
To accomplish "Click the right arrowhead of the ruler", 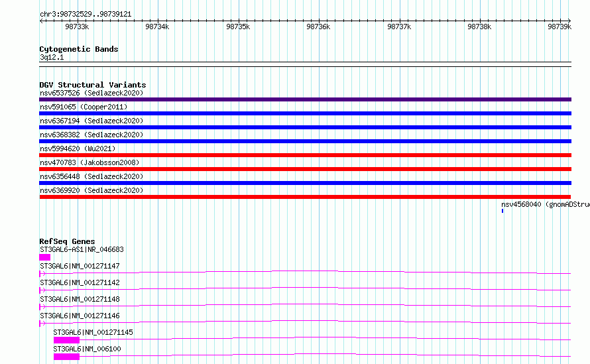I will click(x=569, y=21).
